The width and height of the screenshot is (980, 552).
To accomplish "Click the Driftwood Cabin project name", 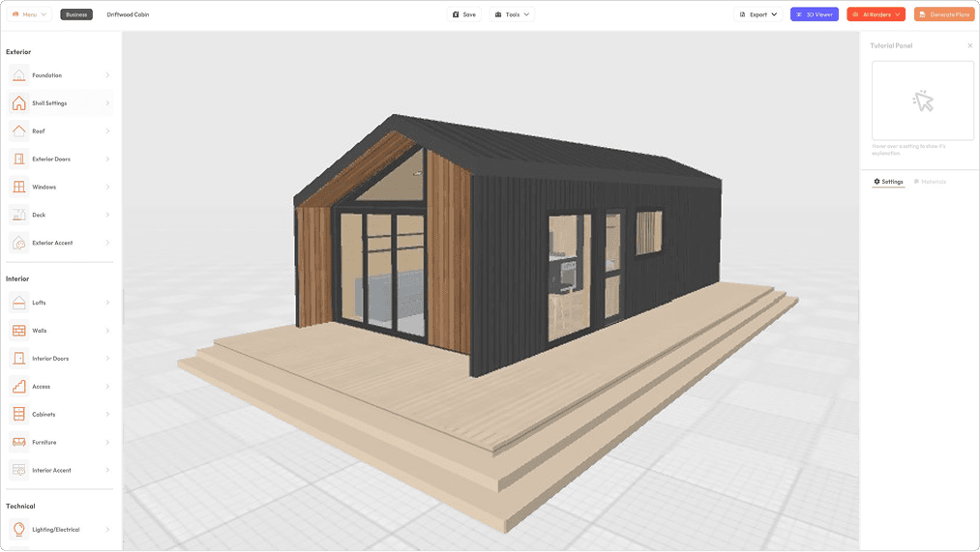I will click(128, 15).
